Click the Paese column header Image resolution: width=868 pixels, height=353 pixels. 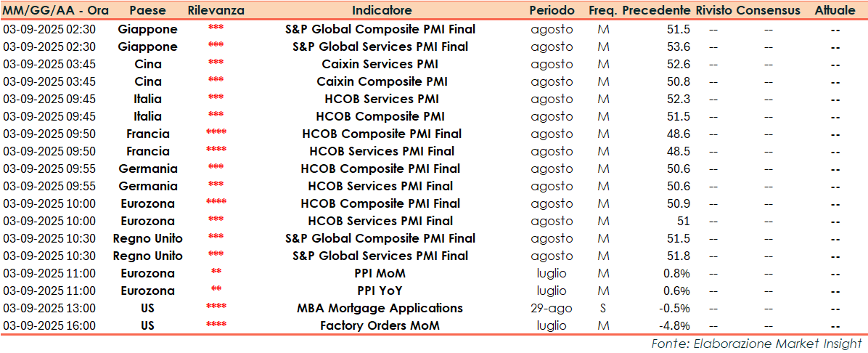147,11
